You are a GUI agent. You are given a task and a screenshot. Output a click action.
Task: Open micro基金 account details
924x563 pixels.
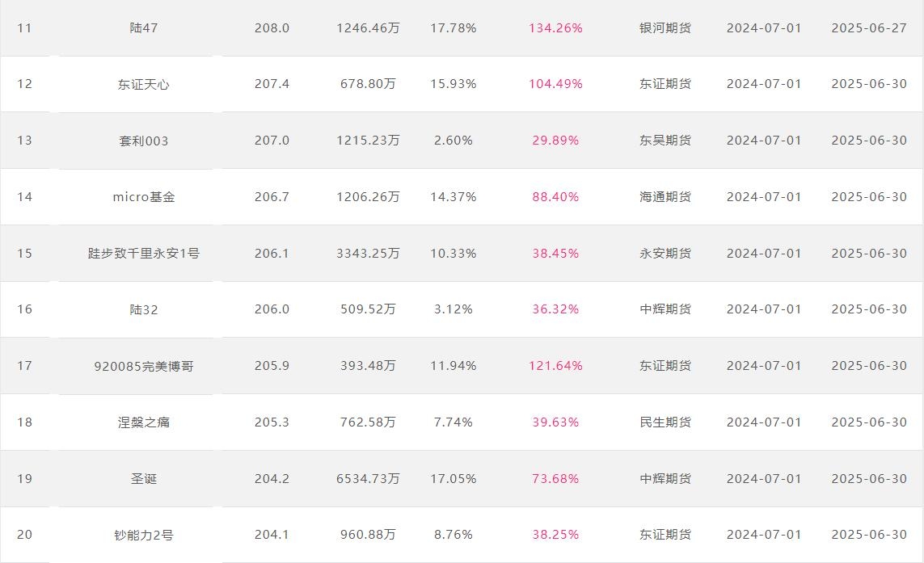[144, 197]
